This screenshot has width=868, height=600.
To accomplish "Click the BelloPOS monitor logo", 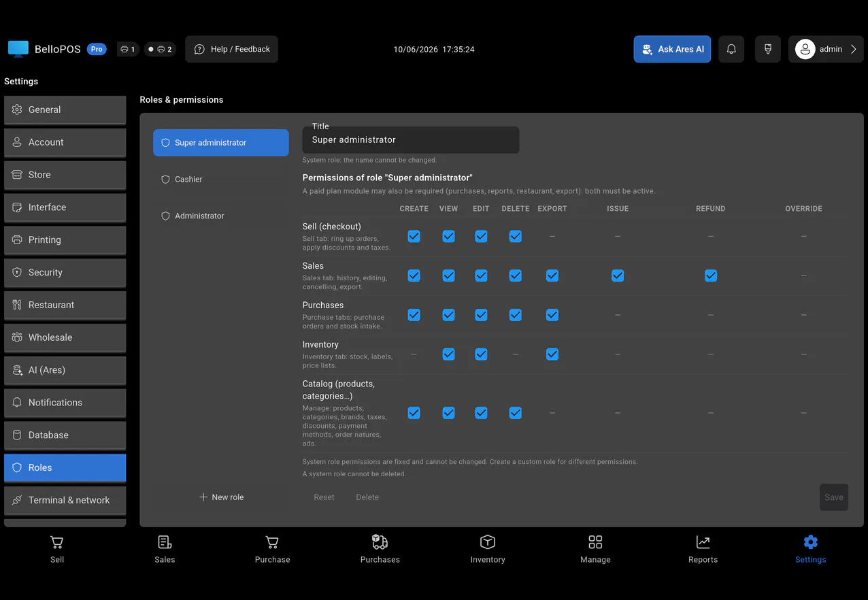I will point(18,49).
